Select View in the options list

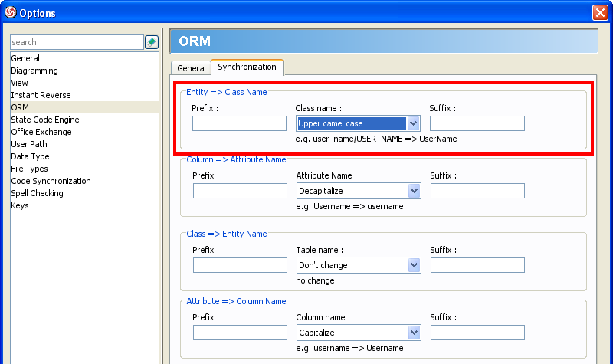coord(84,83)
